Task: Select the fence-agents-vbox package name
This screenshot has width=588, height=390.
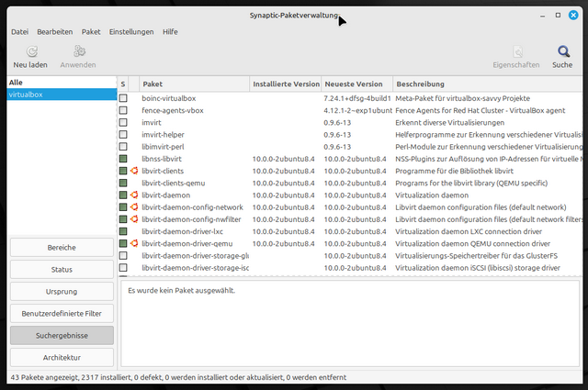Action: point(173,110)
